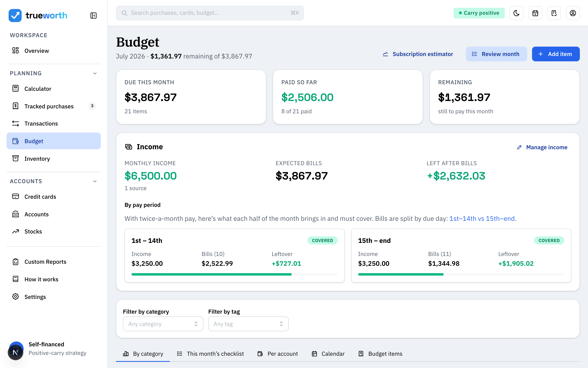Viewport: 588px width, 368px height.
Task: Click the +$2,632.03 left after bills value
Action: point(456,176)
